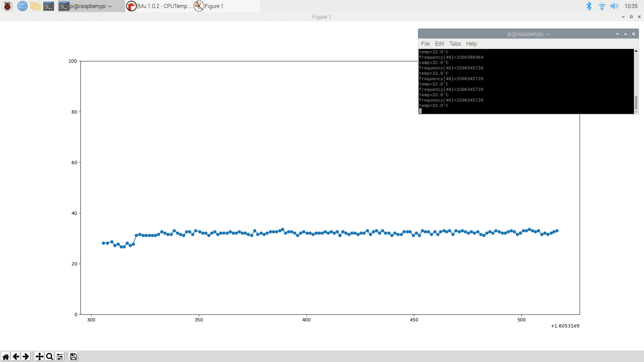Open the Configure subplots tool
Screen dimensions: 644x362
tap(60, 356)
